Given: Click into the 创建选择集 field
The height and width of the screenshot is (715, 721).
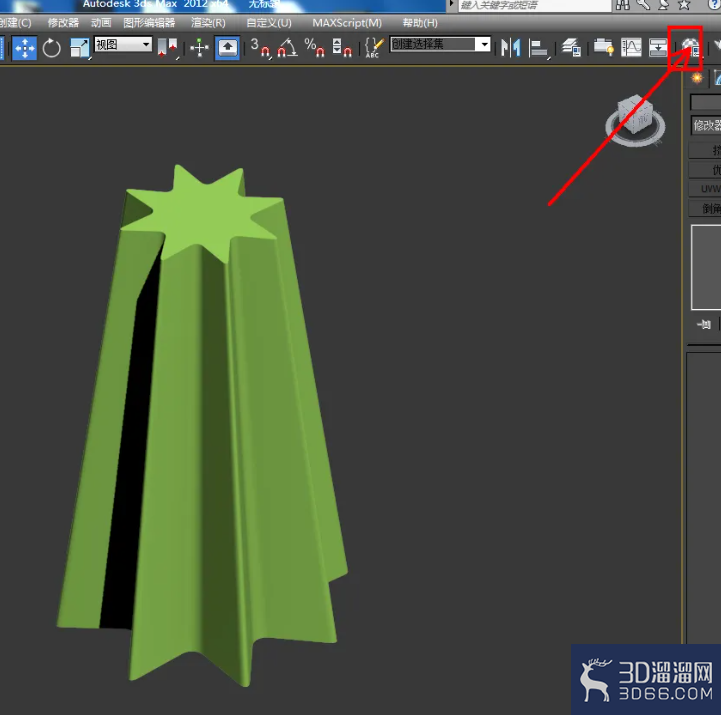Looking at the screenshot, I should [432, 44].
